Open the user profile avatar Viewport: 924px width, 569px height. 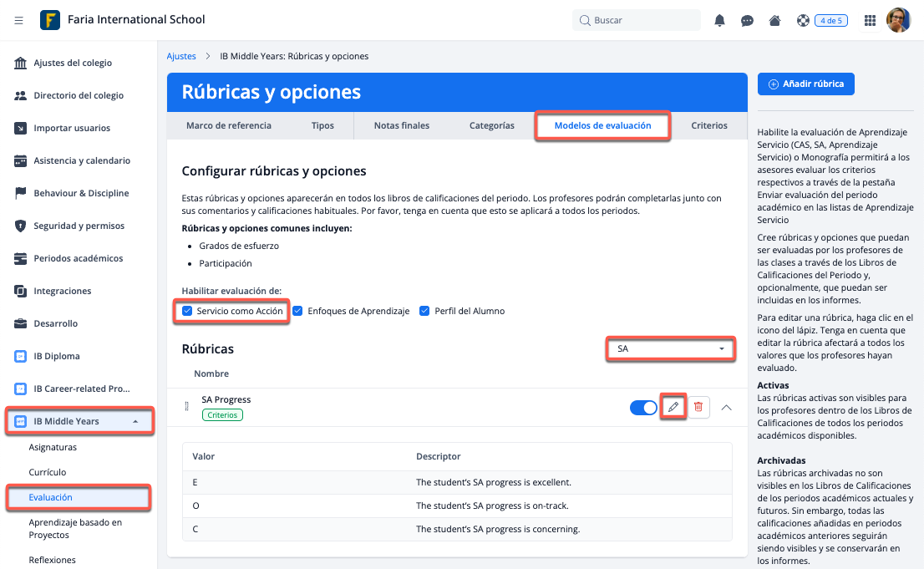[x=898, y=20]
